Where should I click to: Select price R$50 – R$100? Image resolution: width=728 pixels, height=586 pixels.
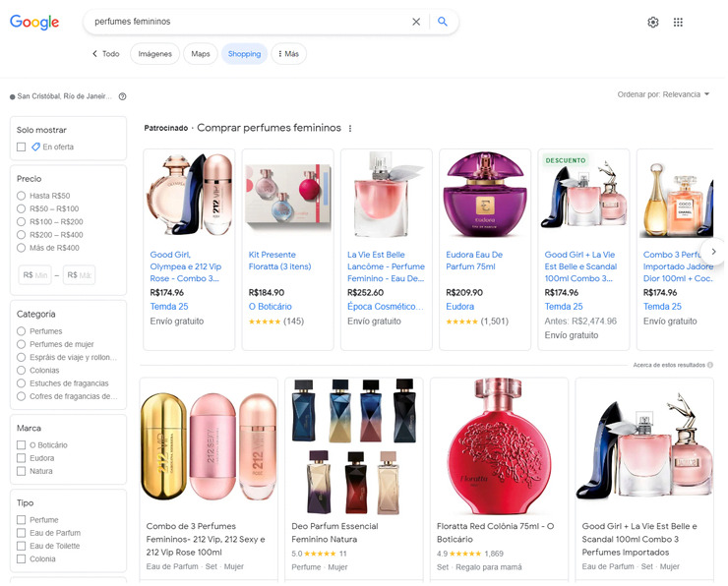pyautogui.click(x=21, y=208)
